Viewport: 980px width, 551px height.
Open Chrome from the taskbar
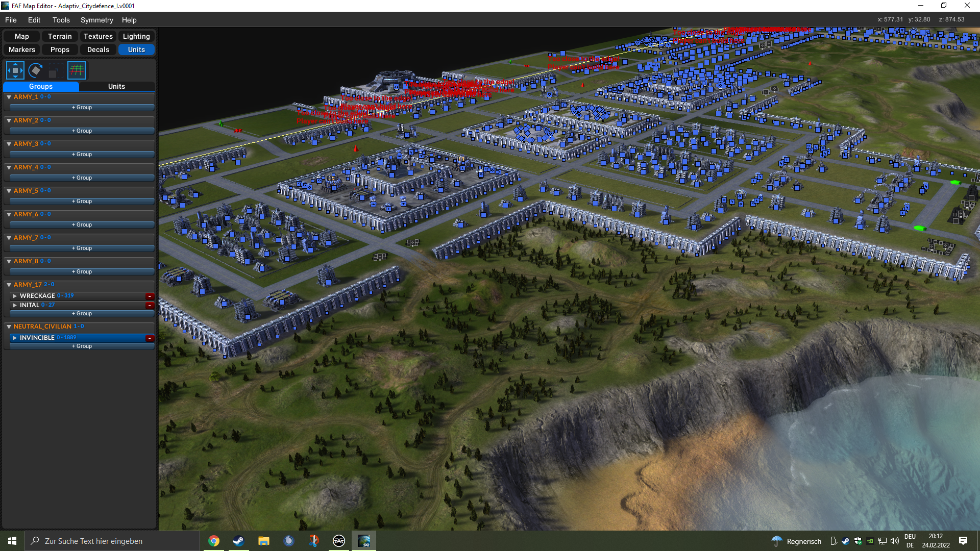(x=214, y=541)
